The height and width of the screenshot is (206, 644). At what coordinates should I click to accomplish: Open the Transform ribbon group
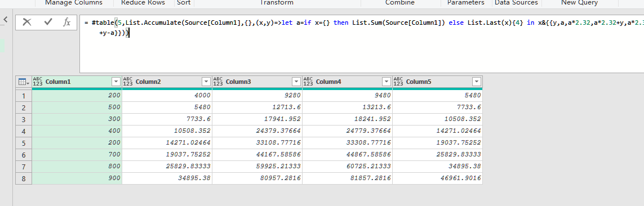tap(277, 3)
